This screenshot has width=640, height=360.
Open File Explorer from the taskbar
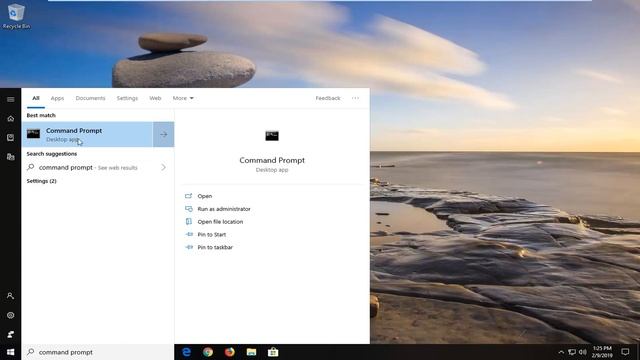coord(251,352)
